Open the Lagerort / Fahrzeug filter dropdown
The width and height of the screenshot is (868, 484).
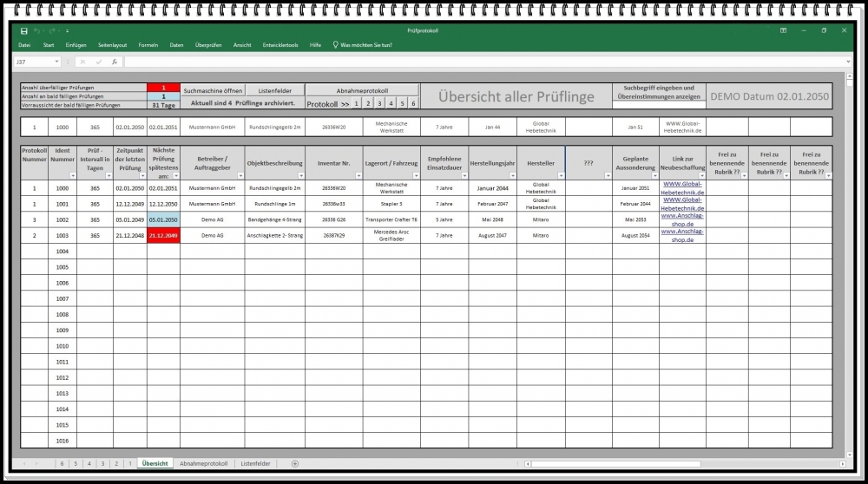tap(416, 175)
